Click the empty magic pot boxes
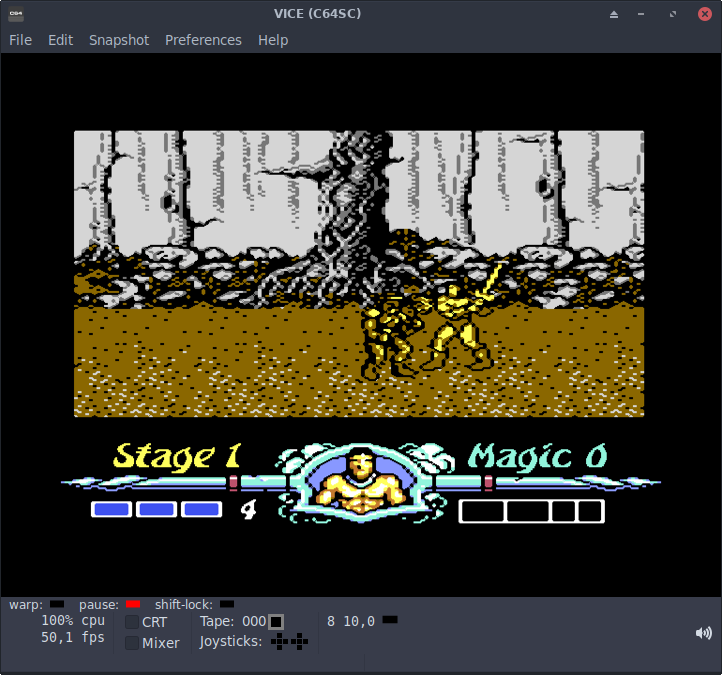722x675 pixels. tap(531, 511)
